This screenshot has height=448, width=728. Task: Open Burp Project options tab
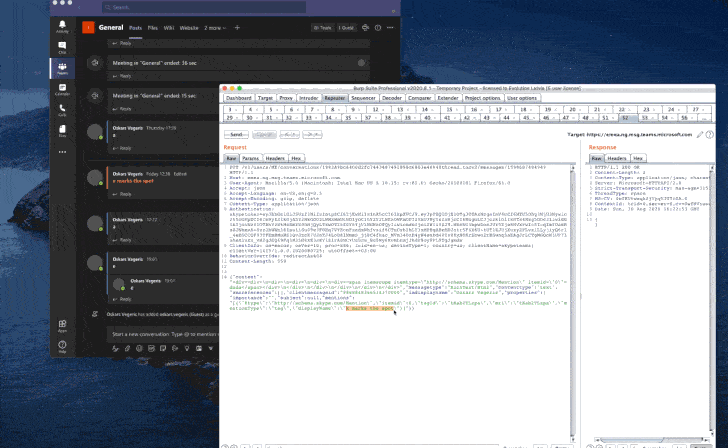482,98
